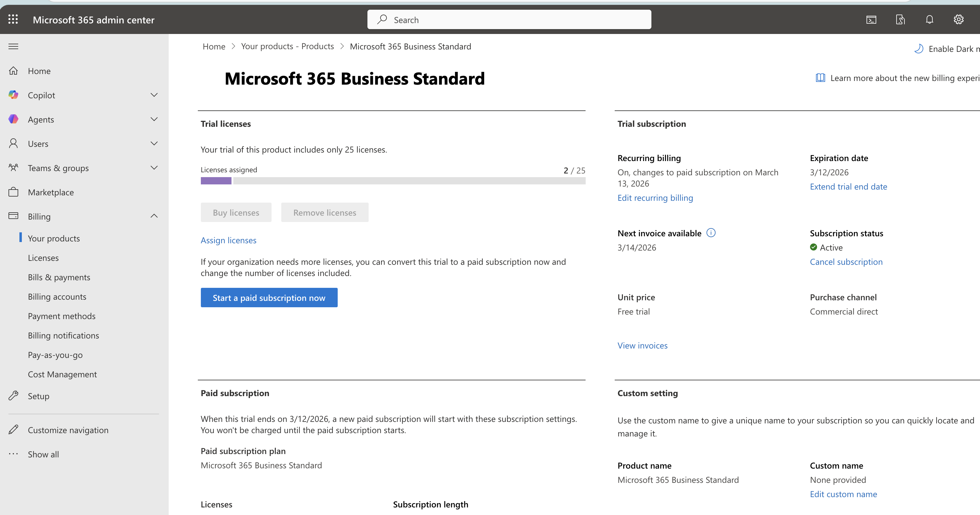
Task: Click the "Free trial" unit price value
Action: [x=634, y=311]
